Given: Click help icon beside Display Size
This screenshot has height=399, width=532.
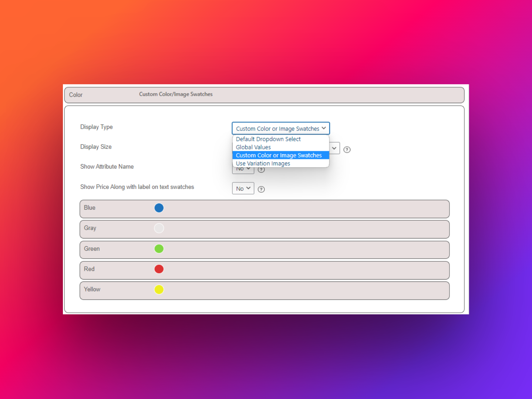Looking at the screenshot, I should (x=347, y=150).
